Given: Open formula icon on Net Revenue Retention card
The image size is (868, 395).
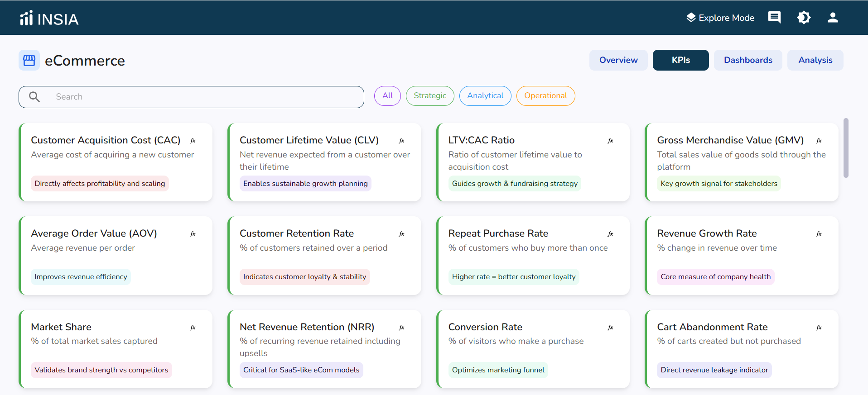Looking at the screenshot, I should [402, 328].
